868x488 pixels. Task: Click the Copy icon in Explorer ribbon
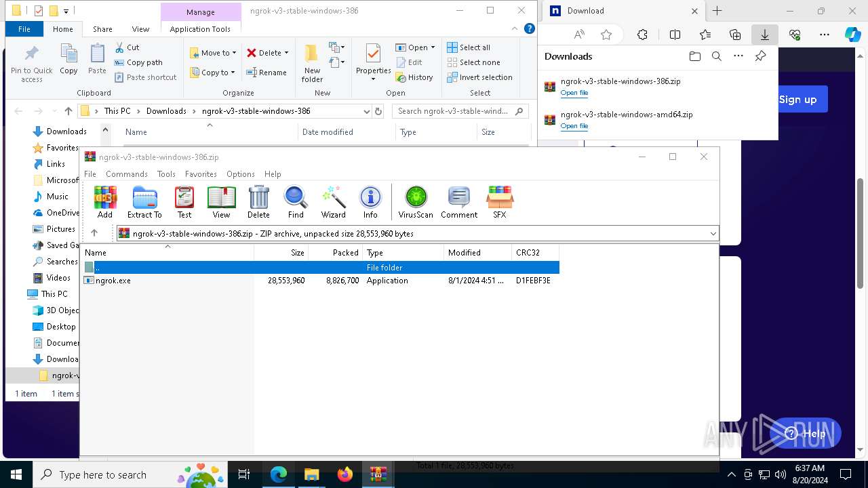point(68,59)
